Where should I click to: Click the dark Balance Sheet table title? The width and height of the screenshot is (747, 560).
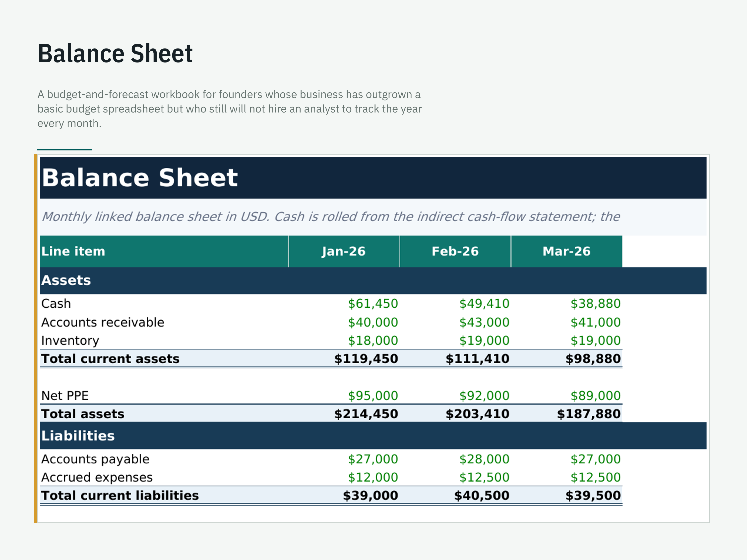[x=140, y=177]
